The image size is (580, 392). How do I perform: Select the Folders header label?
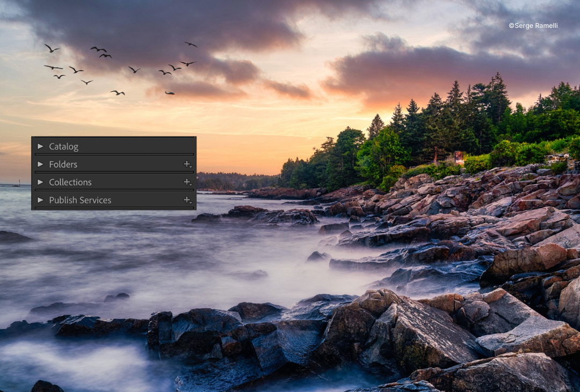(x=63, y=164)
